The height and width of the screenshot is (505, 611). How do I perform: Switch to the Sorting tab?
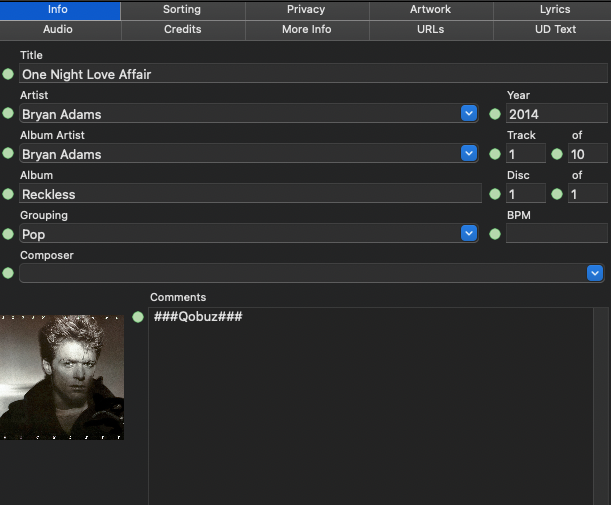tap(182, 10)
